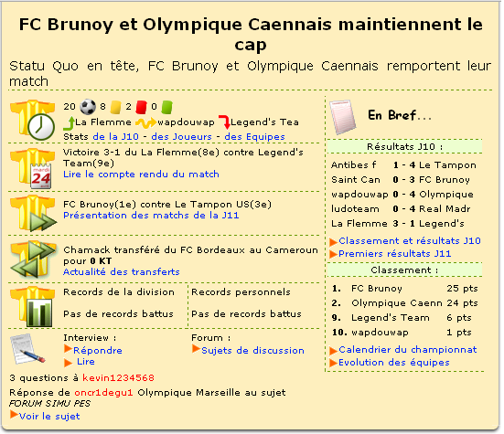Viewport: 504px width, 434px height.
Task: Open 'Classement et résultats J10' link
Action: click(x=410, y=240)
